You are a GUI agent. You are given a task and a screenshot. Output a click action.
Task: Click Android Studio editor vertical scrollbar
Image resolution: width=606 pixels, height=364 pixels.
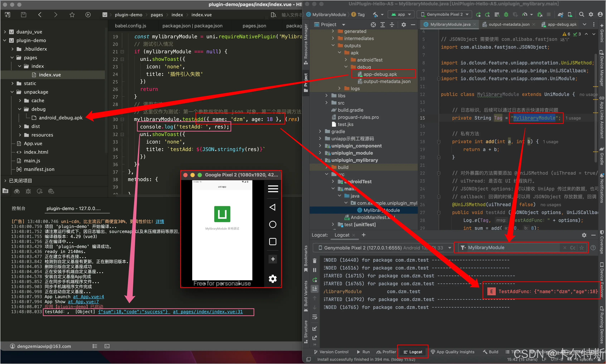(x=595, y=108)
